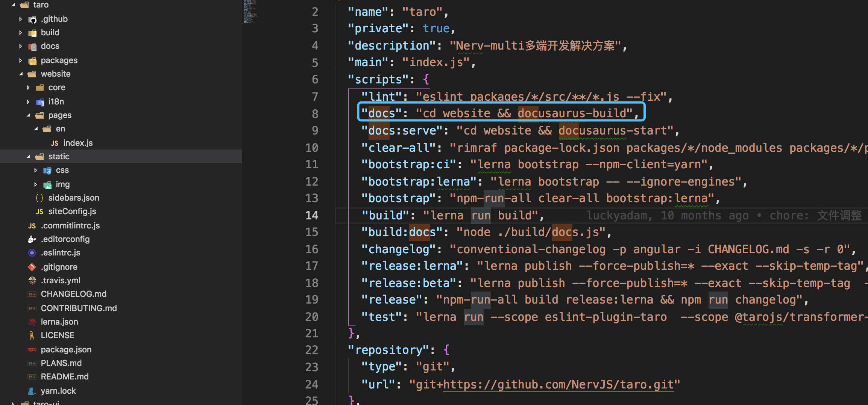
Task: Collapse the static folder arrow
Action: point(28,157)
